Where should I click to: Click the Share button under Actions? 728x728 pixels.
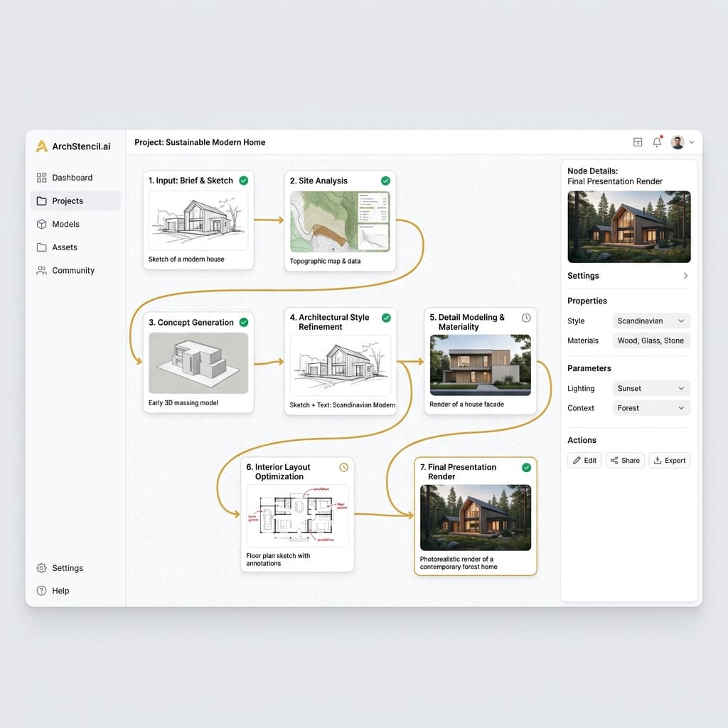(x=625, y=460)
